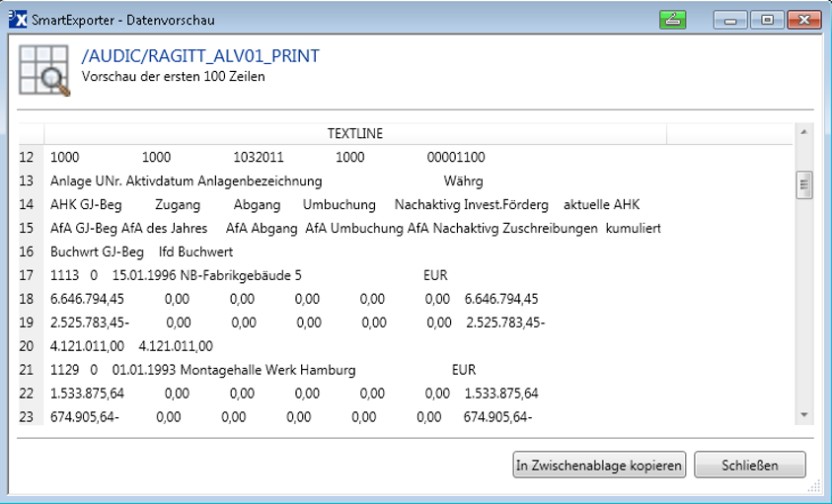Click the 00001100 value in row 12
Screen dimensions: 832x504
[x=456, y=158]
